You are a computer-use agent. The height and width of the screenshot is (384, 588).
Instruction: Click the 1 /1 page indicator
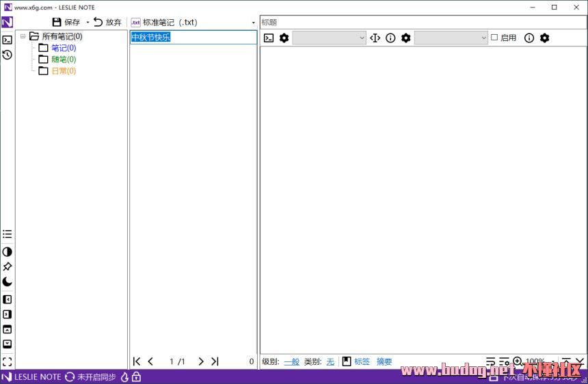[177, 362]
